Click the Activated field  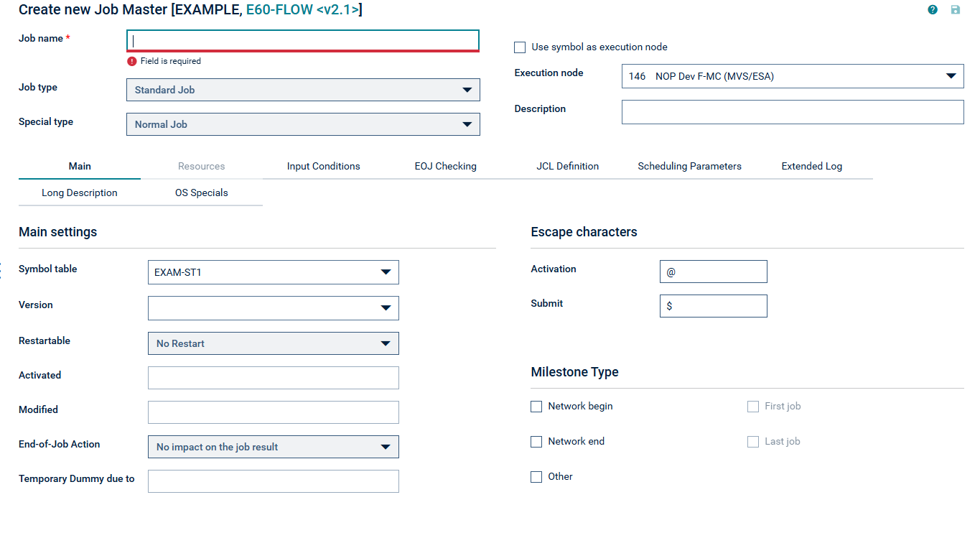274,378
